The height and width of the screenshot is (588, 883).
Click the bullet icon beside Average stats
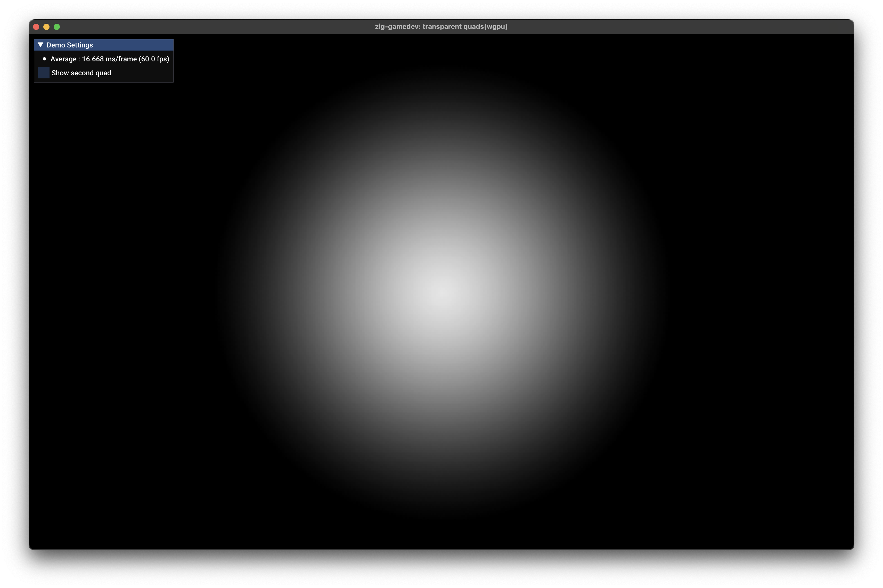(x=45, y=59)
